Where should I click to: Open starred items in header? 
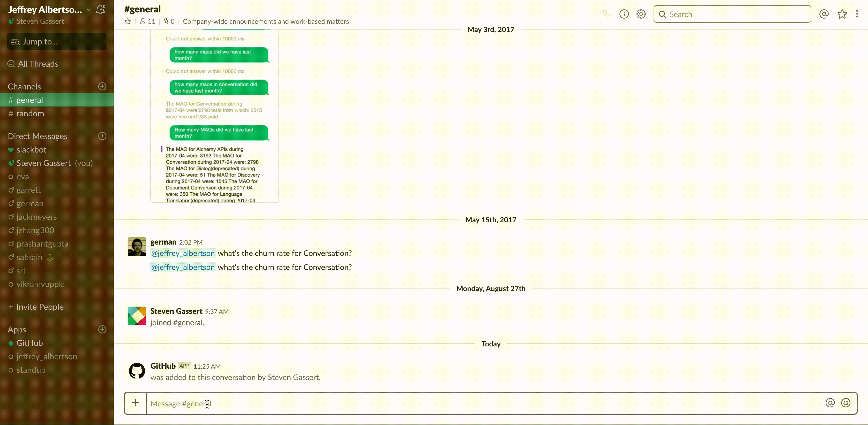point(842,14)
